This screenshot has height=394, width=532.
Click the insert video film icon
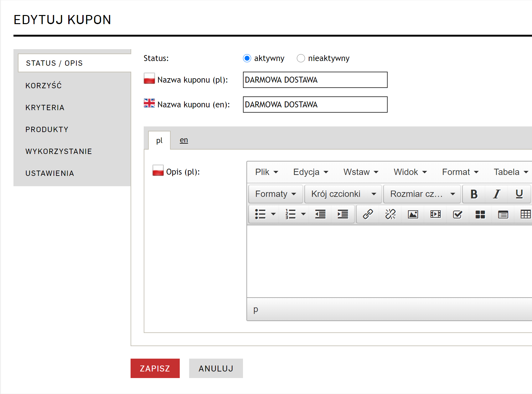pos(435,214)
